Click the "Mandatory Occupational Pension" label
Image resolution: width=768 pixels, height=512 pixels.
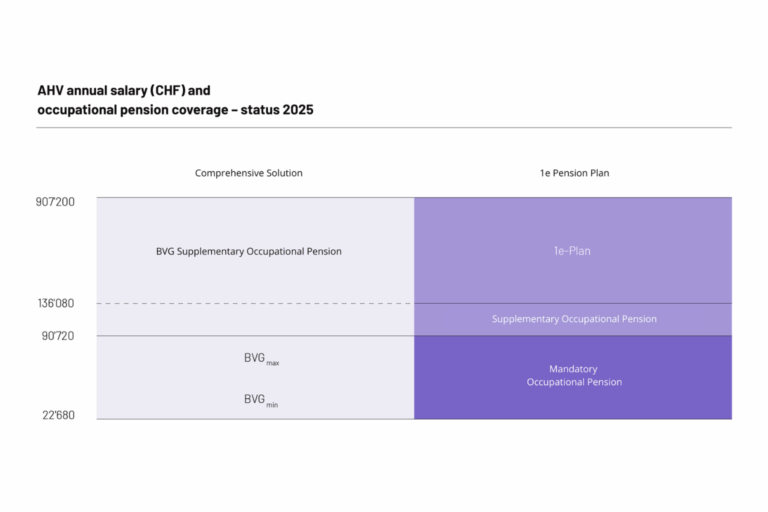click(574, 376)
